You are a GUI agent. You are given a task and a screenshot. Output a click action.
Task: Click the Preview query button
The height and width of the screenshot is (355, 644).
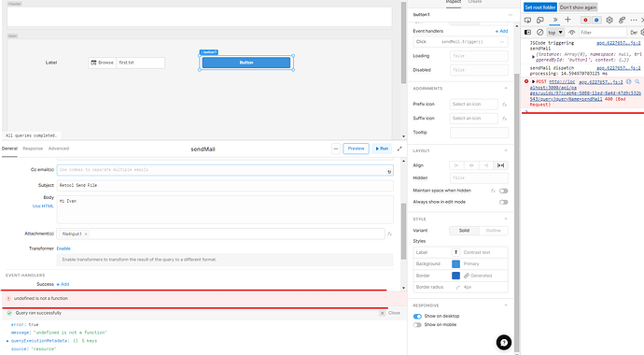357,149
